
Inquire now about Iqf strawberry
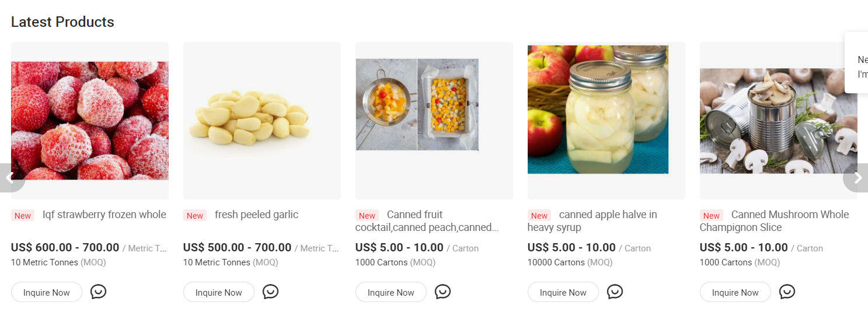coord(47,292)
